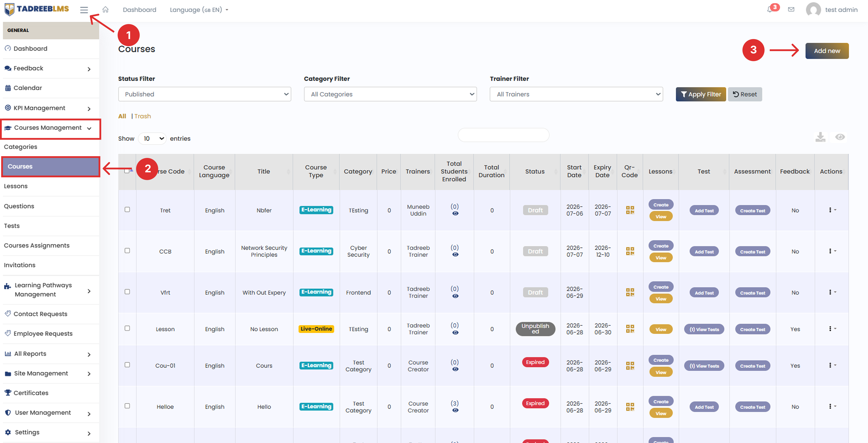Open Categories under Courses Management
Image resolution: width=868 pixels, height=443 pixels.
(x=51, y=147)
